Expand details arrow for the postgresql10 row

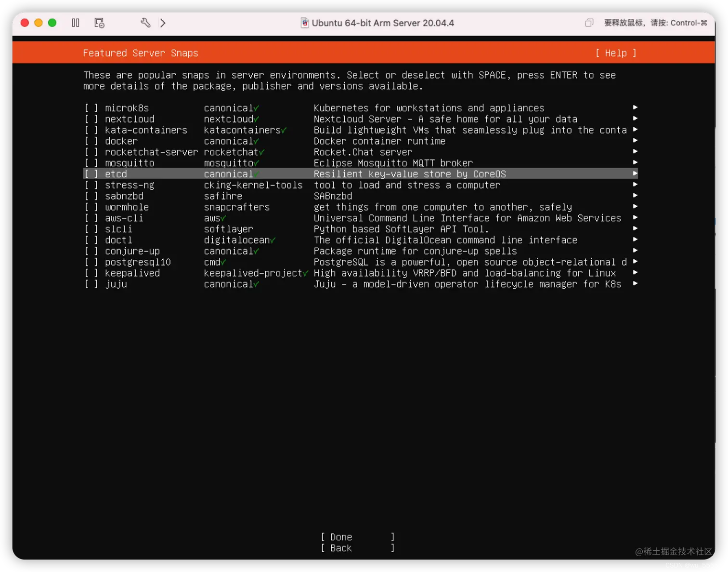[x=635, y=262]
